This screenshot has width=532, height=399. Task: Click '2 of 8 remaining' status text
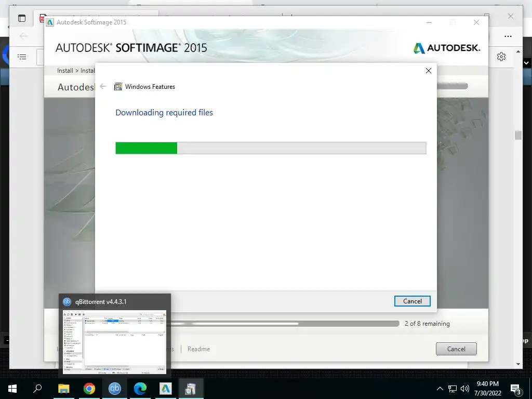pyautogui.click(x=427, y=324)
